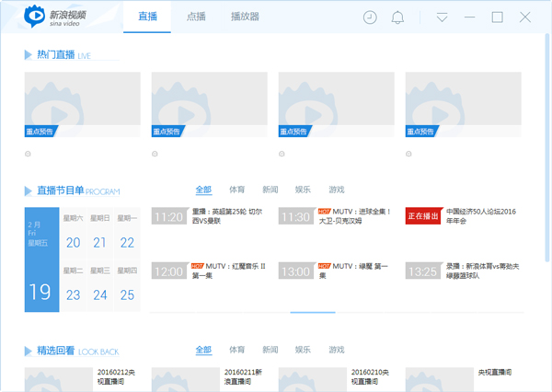Click the clock icon under fourth thumbnail
The width and height of the screenshot is (552, 392).
[408, 154]
